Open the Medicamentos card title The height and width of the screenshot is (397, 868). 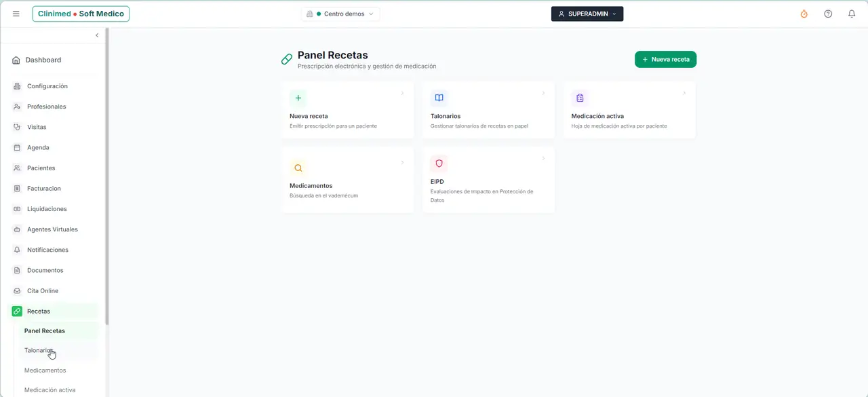pyautogui.click(x=311, y=185)
